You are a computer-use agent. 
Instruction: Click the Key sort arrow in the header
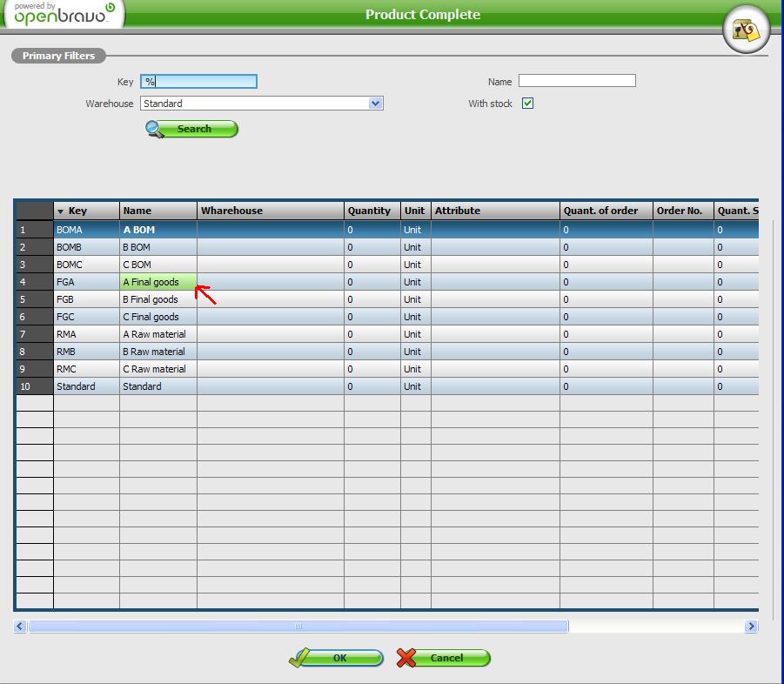coord(61,211)
